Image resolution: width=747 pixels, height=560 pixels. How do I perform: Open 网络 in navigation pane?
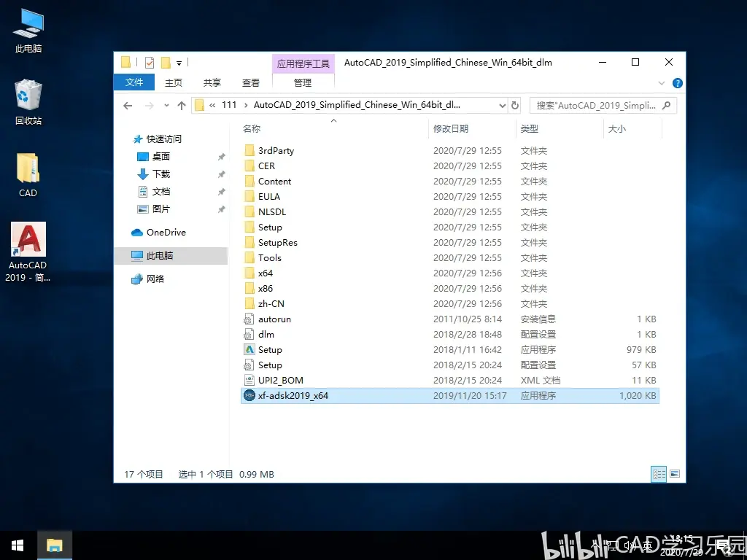tap(155, 279)
